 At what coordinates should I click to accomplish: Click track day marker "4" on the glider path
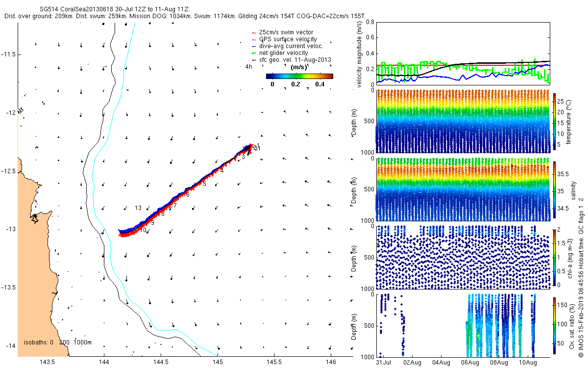tap(221, 171)
